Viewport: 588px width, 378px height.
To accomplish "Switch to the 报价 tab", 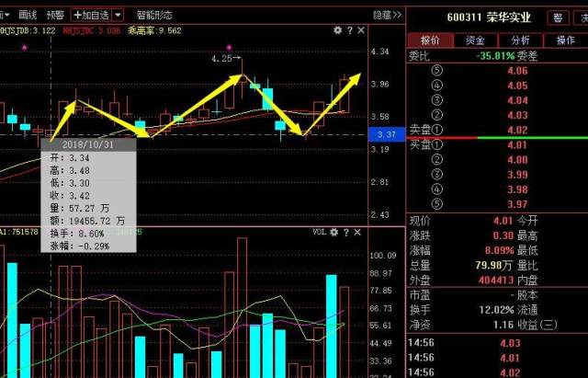I will (x=430, y=40).
